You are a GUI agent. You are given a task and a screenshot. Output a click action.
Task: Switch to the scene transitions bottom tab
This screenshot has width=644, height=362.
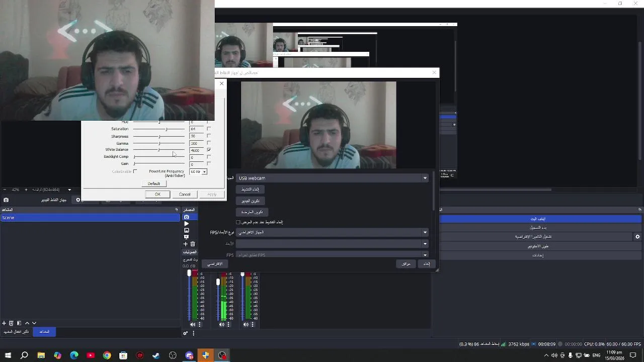(16, 332)
